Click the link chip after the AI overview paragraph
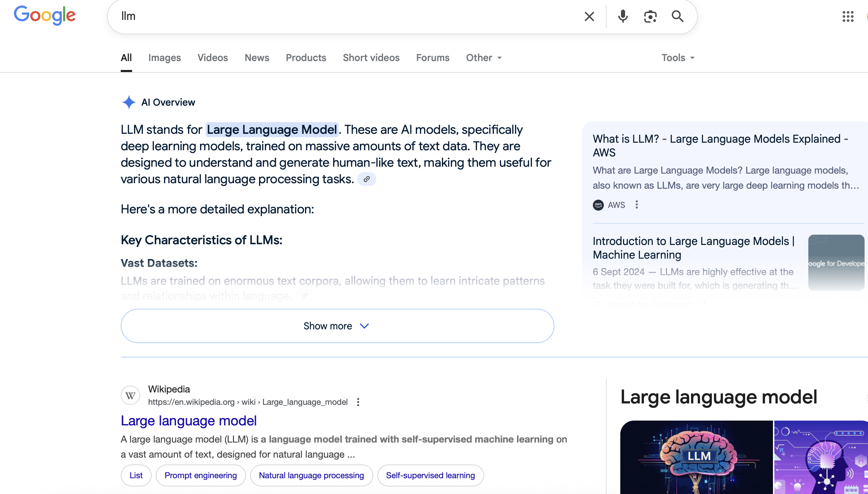This screenshot has height=494, width=868. 367,179
